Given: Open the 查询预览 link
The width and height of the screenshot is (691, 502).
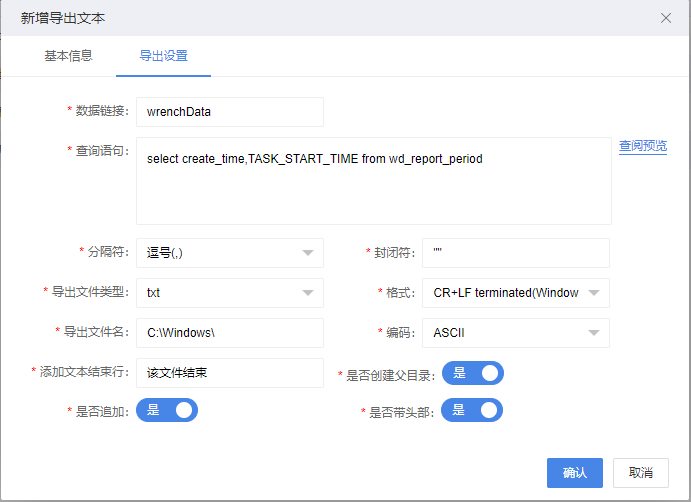Looking at the screenshot, I should click(642, 146).
